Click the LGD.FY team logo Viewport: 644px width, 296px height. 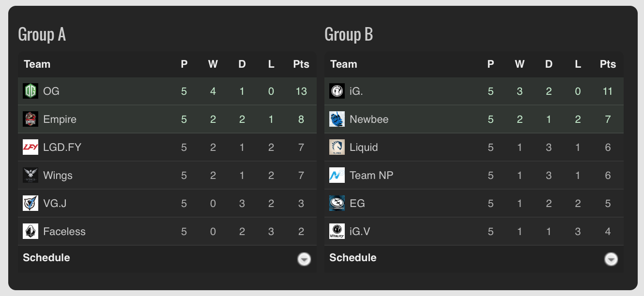point(31,147)
